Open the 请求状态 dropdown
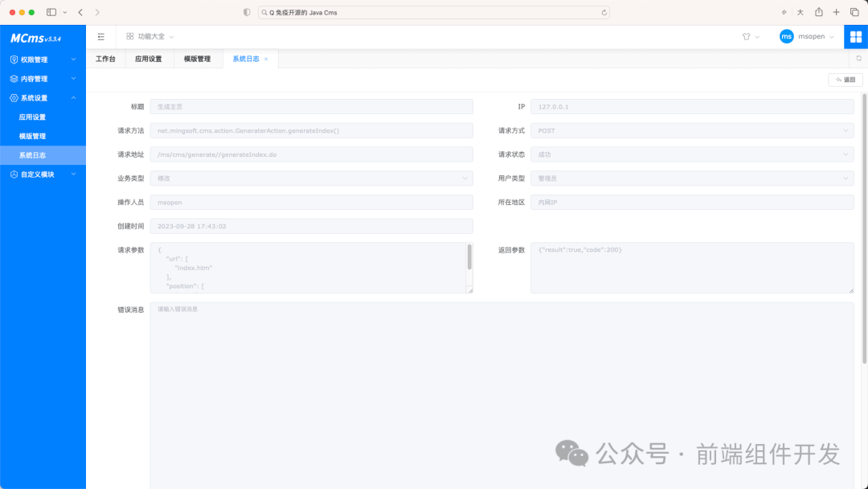The image size is (868, 489). (692, 154)
